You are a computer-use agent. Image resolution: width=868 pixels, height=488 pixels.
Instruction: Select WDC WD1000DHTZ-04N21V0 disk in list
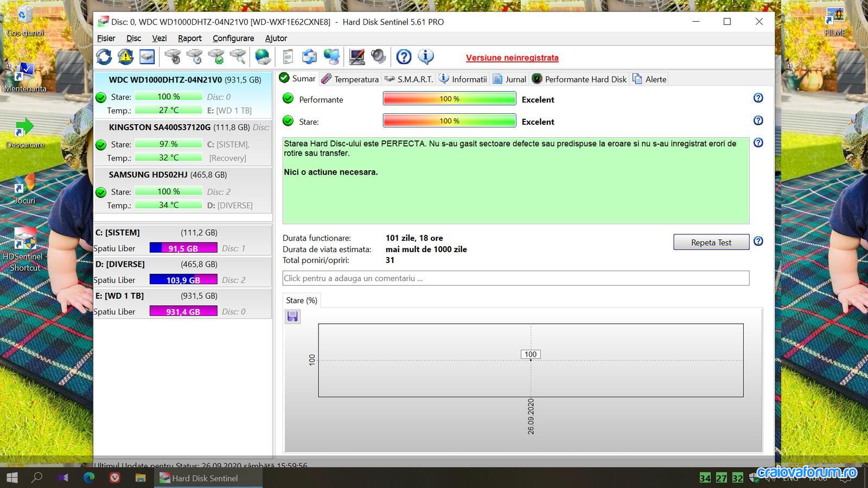click(183, 95)
